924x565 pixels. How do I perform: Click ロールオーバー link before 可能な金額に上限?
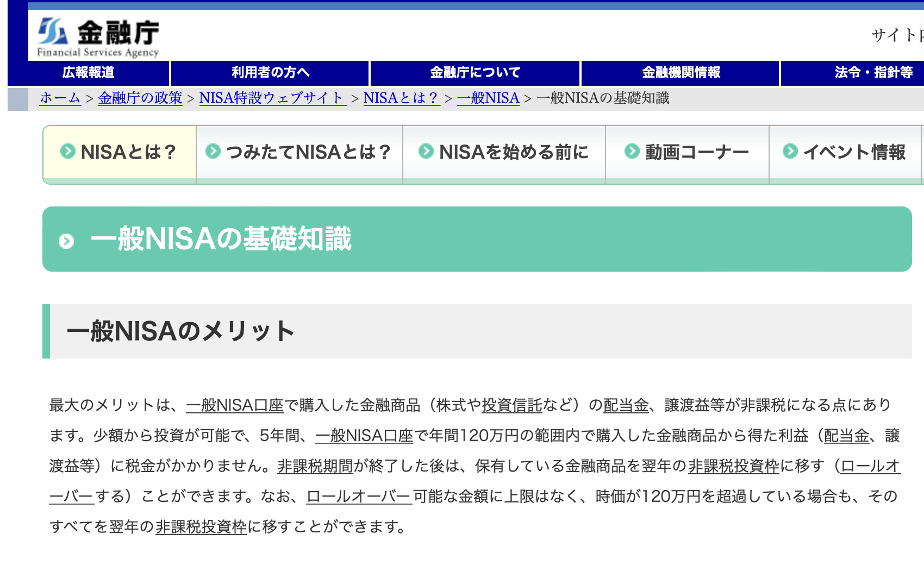[359, 497]
